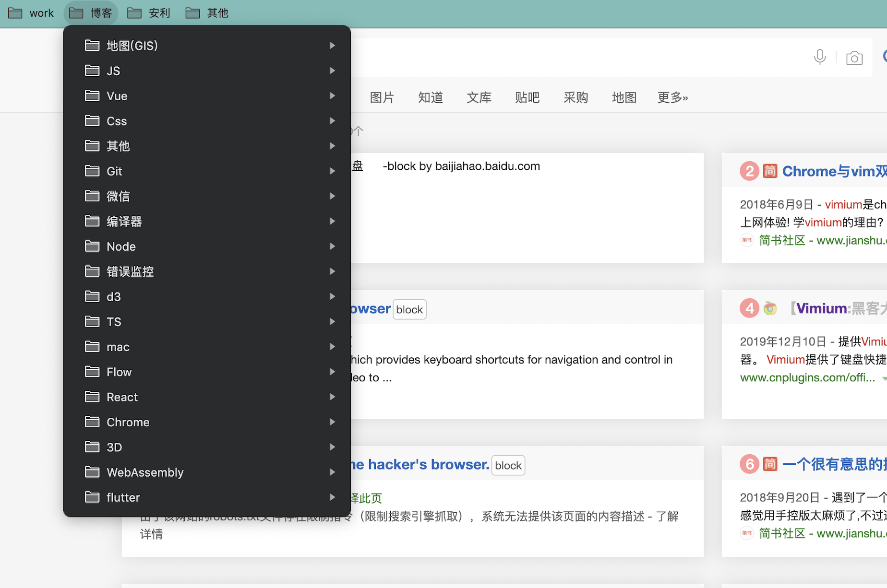Click block button beside "hacker's browser."
This screenshot has height=588, width=887.
pos(508,466)
